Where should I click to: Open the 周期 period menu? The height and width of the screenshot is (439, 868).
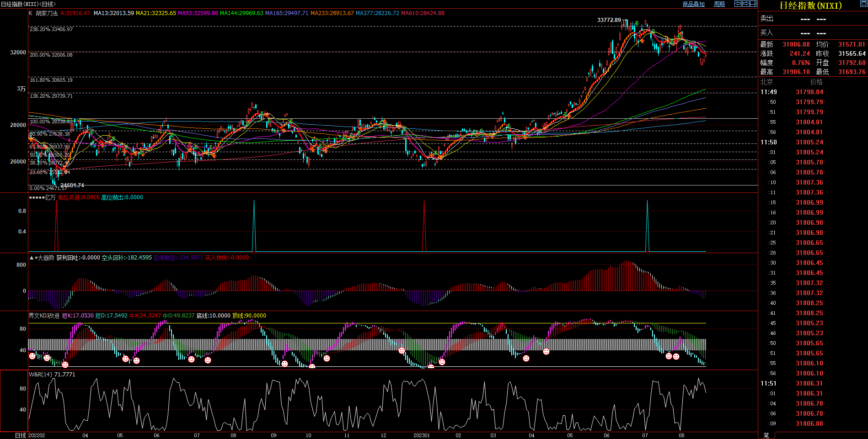(x=719, y=4)
